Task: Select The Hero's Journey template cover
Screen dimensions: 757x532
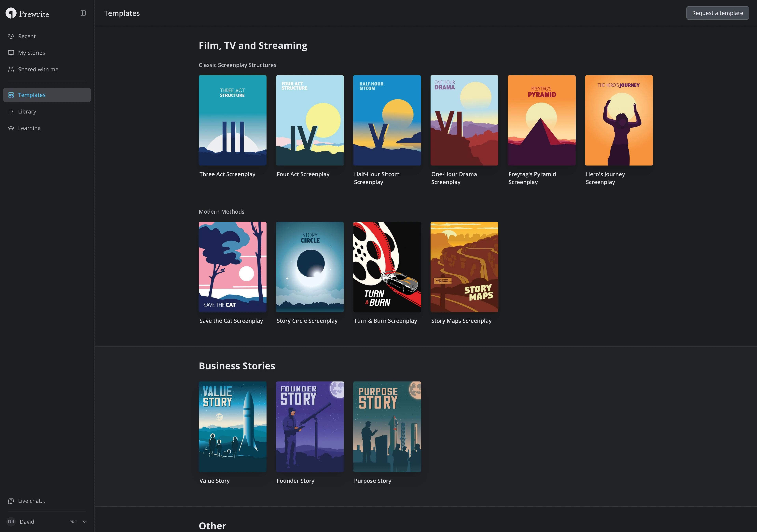Action: [619, 120]
